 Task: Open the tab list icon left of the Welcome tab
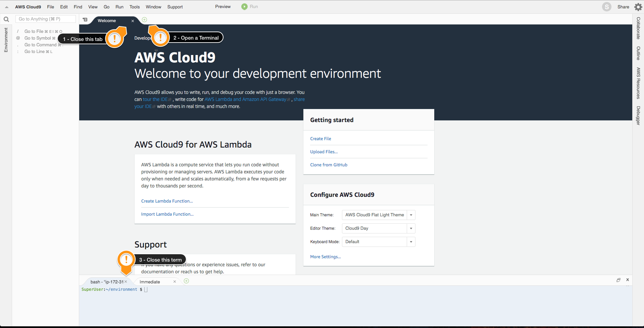(x=85, y=20)
